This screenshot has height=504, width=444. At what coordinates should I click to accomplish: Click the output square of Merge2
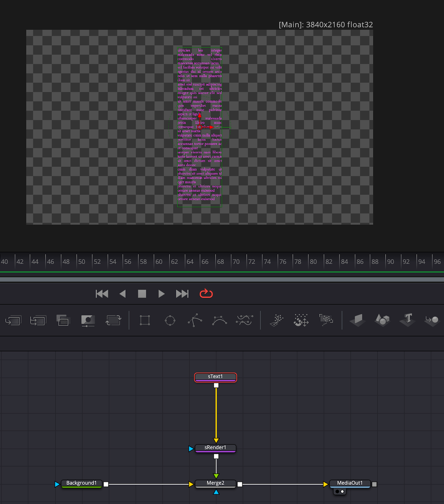pyautogui.click(x=240, y=484)
